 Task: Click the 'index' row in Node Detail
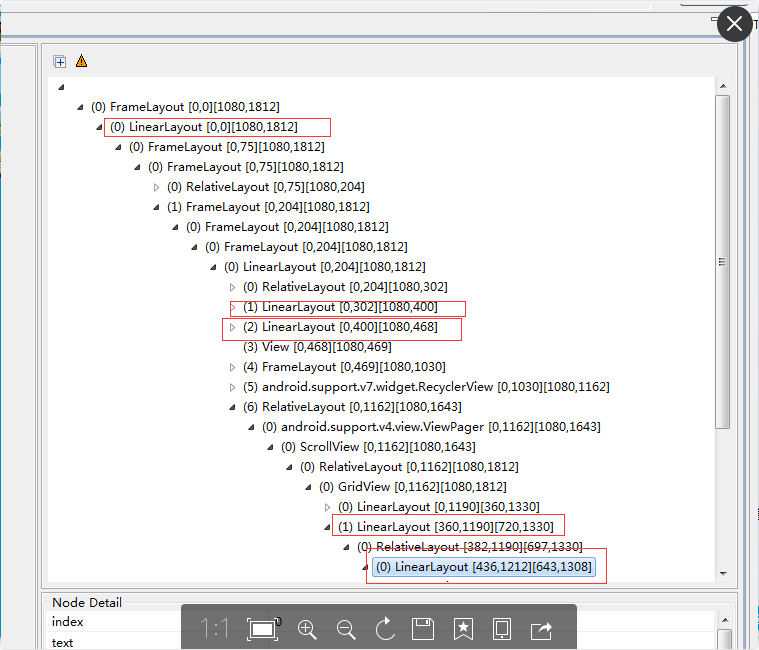coord(381,621)
